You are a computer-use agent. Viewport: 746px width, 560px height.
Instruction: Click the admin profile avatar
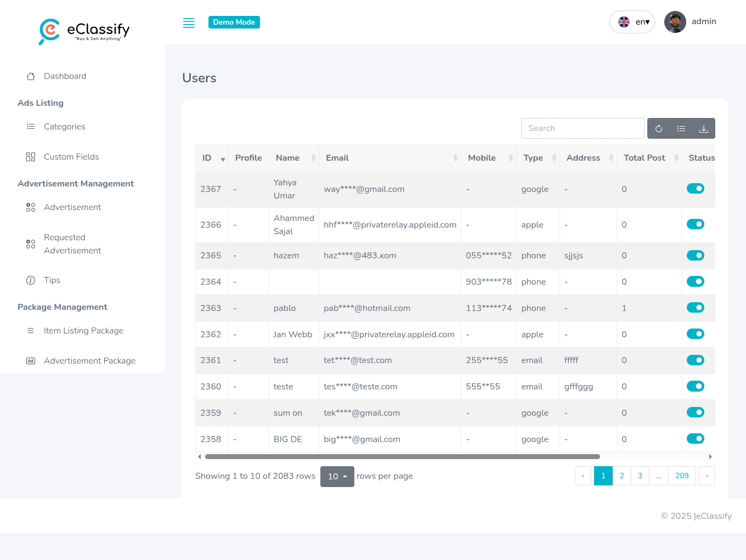click(x=675, y=22)
